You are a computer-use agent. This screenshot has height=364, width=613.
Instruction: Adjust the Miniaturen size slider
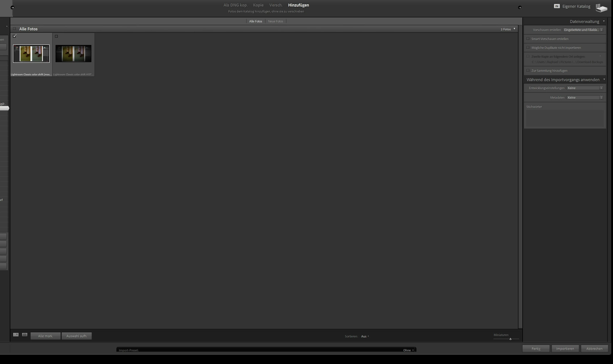point(510,339)
